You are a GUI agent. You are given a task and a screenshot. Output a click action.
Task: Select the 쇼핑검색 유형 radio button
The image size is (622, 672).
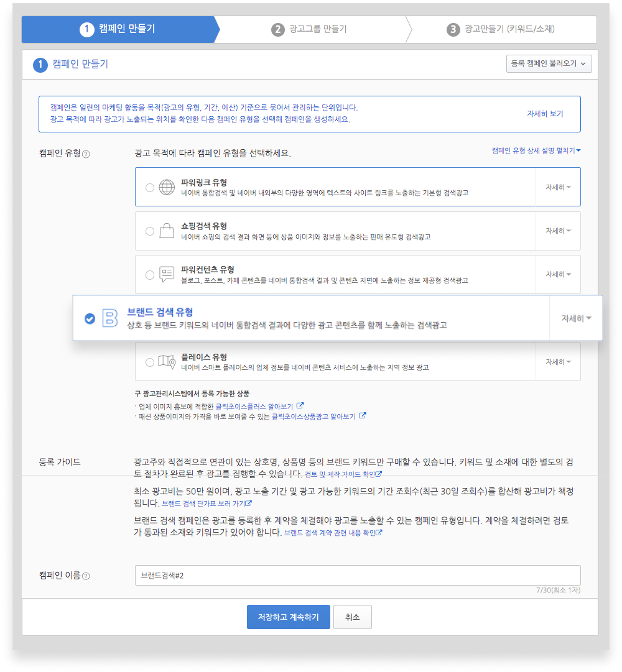(x=150, y=231)
